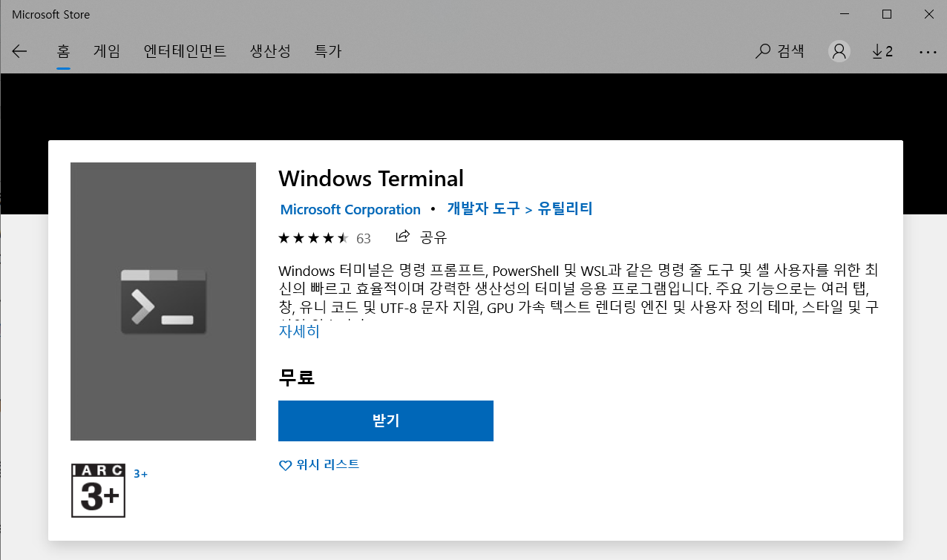The height and width of the screenshot is (560, 947).
Task: Click the 받기 get button
Action: coord(386,421)
